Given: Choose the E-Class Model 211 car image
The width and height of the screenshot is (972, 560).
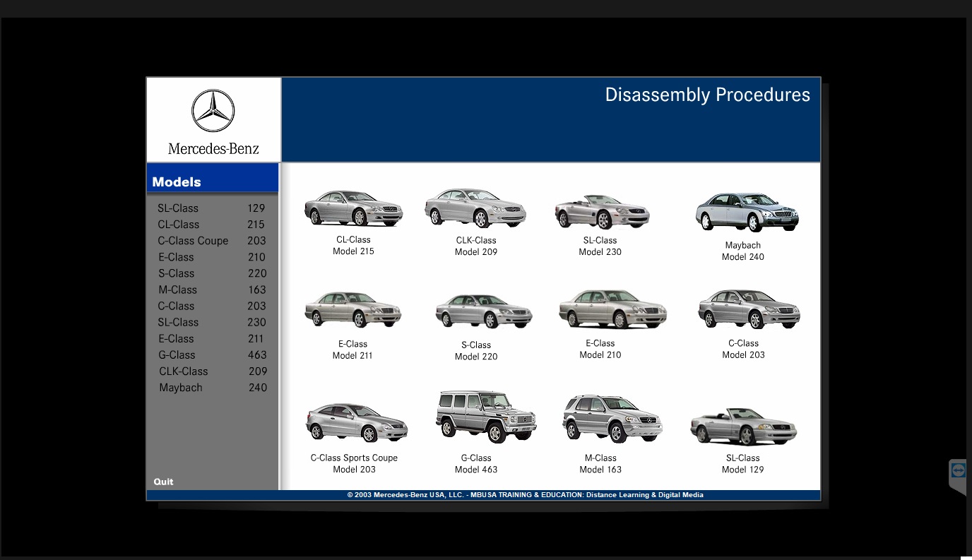Looking at the screenshot, I should coord(353,309).
